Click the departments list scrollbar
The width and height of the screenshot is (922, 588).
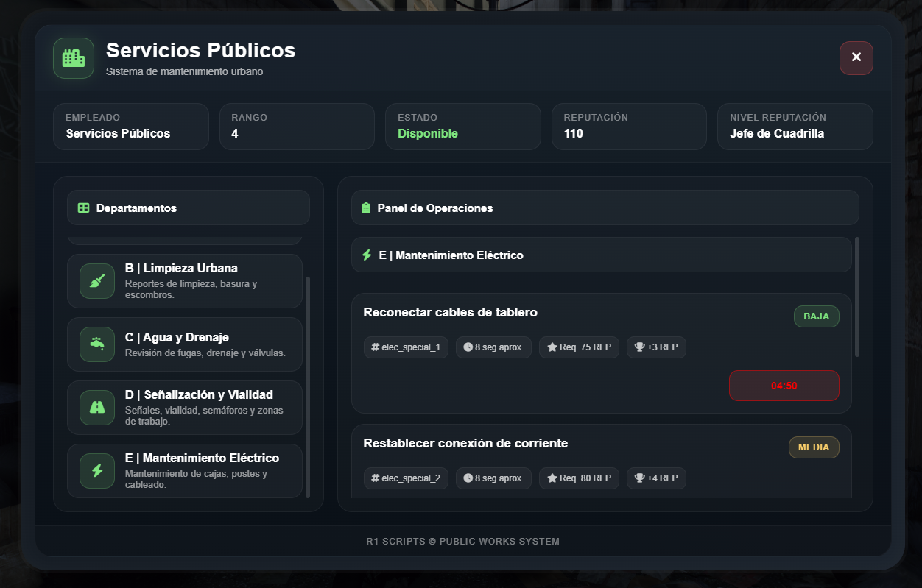click(x=308, y=387)
